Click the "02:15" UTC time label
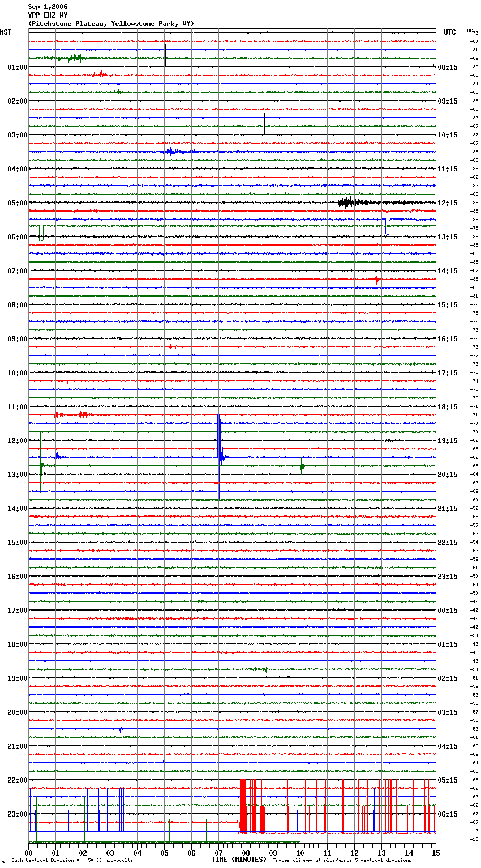 coord(448,678)
